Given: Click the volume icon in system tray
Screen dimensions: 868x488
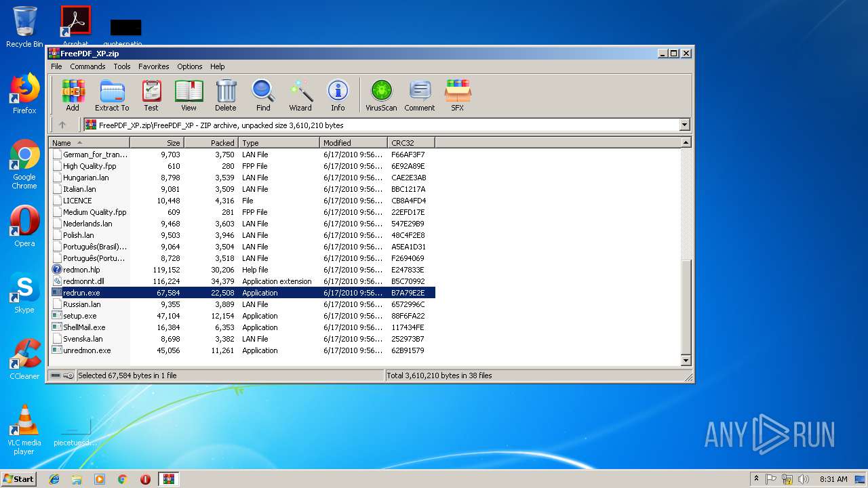Looking at the screenshot, I should [803, 479].
